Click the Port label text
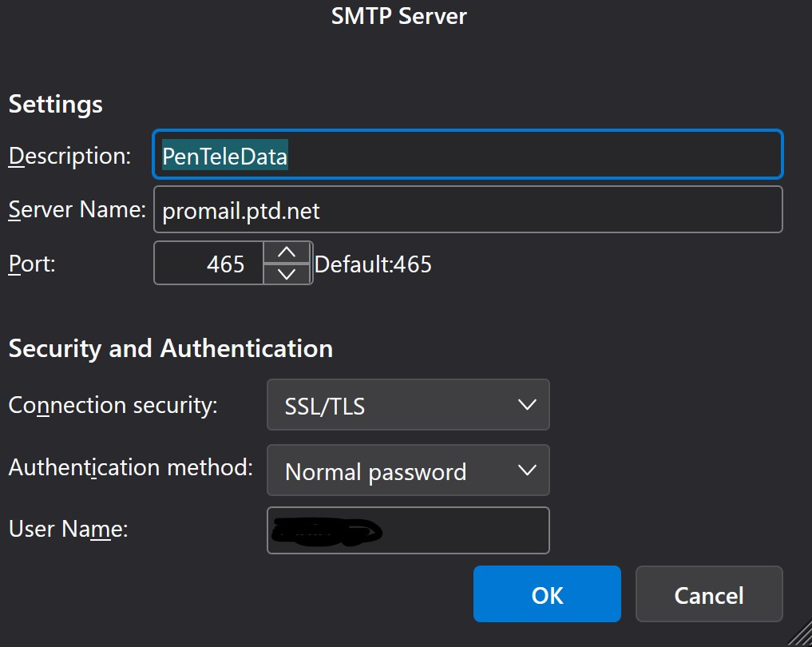812x647 pixels. [x=32, y=264]
